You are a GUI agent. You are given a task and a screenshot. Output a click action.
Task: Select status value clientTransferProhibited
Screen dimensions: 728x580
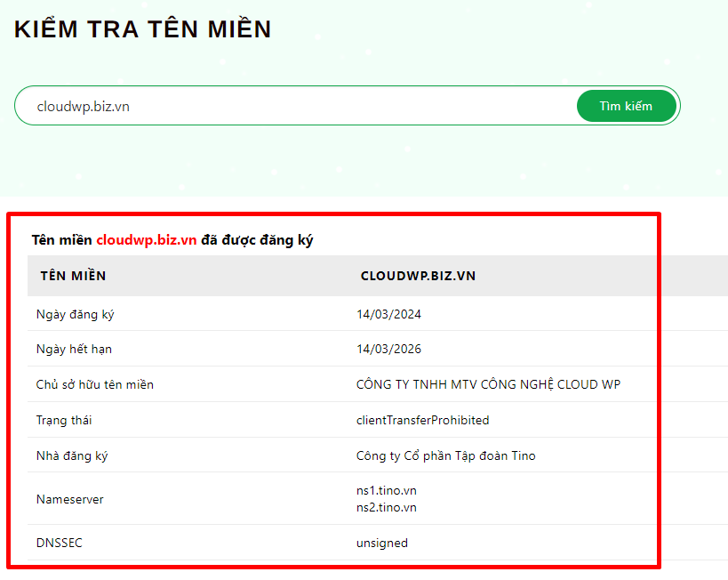[x=422, y=420]
